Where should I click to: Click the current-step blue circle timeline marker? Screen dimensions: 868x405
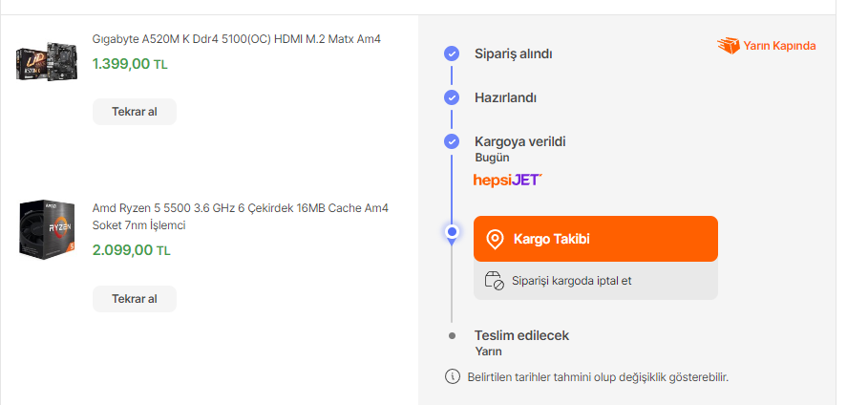point(452,231)
